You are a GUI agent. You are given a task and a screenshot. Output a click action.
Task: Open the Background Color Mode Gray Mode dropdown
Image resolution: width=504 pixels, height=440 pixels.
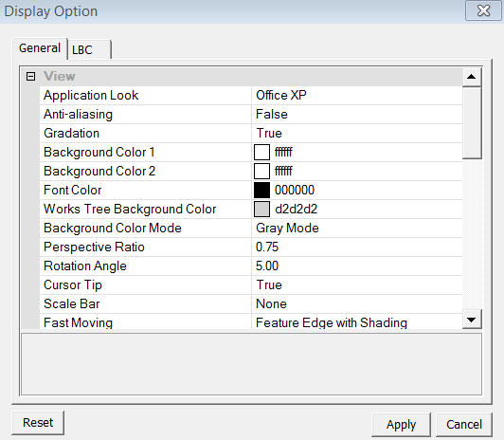(x=357, y=228)
